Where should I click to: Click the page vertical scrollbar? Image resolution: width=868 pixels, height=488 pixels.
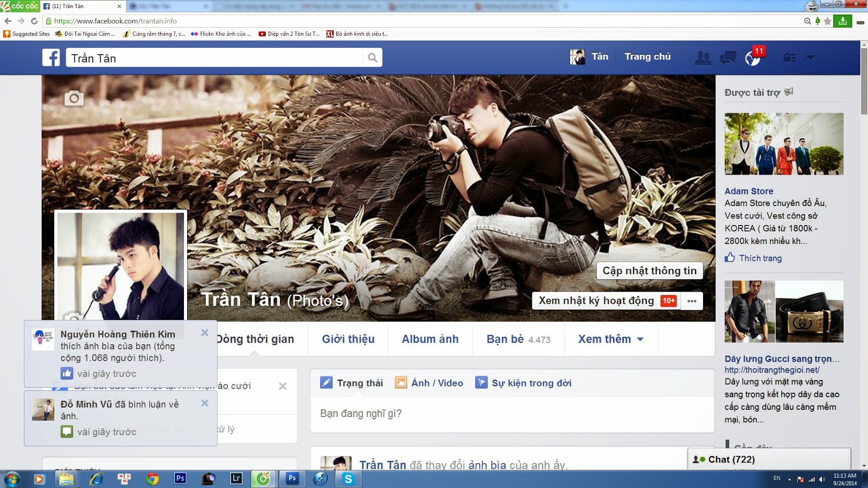click(864, 81)
